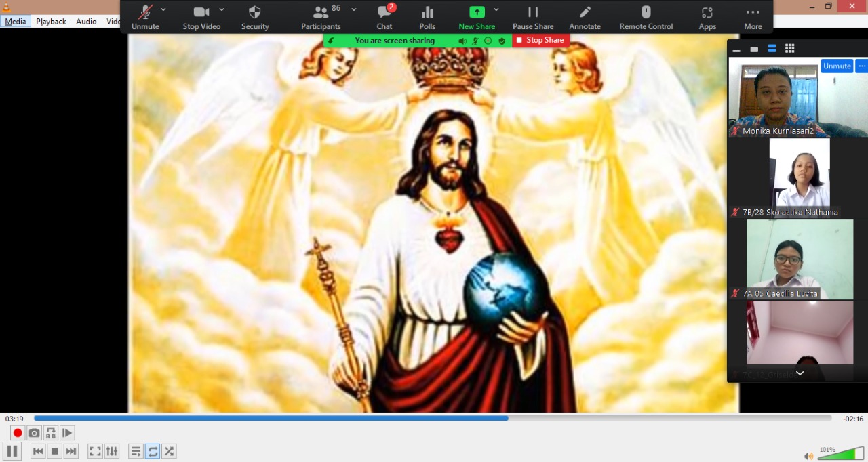
Task: Show VLC extended settings
Action: pyautogui.click(x=112, y=451)
